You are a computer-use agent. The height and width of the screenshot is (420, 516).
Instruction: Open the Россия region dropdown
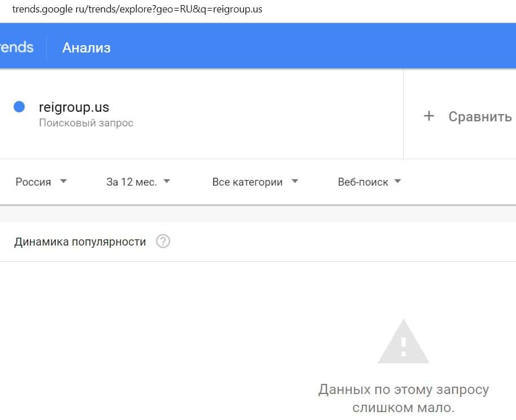point(41,182)
